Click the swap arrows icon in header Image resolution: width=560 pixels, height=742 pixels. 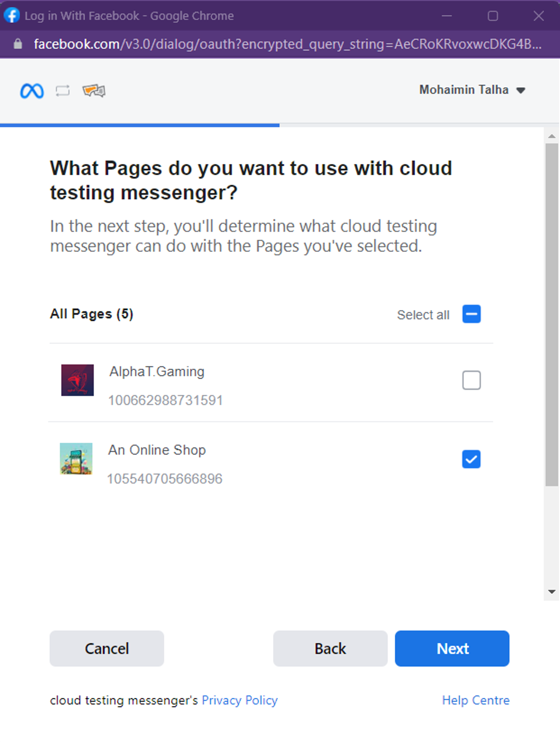click(63, 91)
